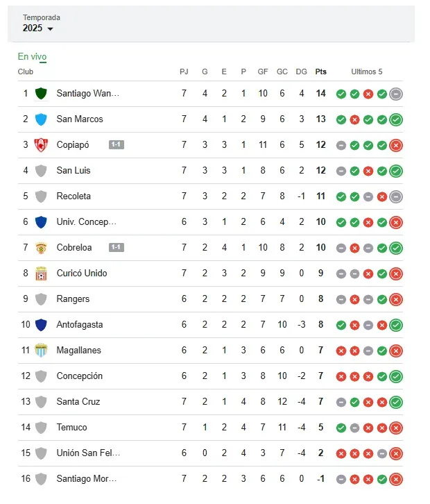Open the San Luis team link
The width and height of the screenshot is (430, 504).
(x=74, y=171)
